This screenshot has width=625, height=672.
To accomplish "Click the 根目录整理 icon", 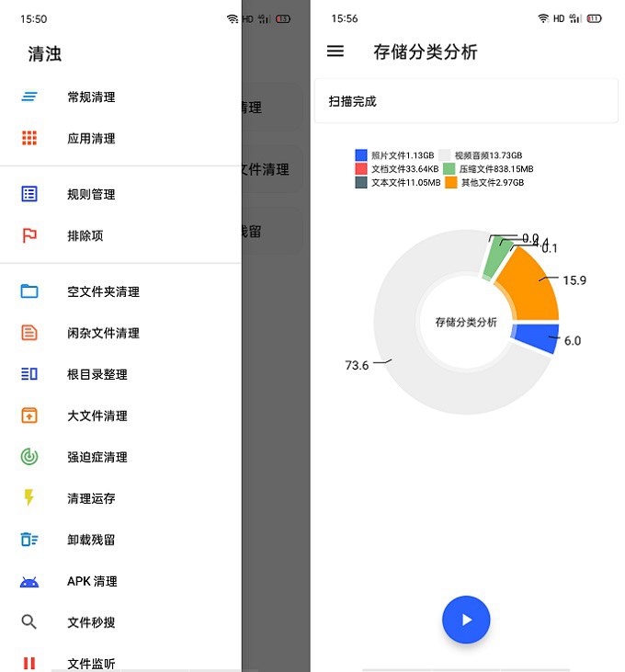I will (29, 374).
